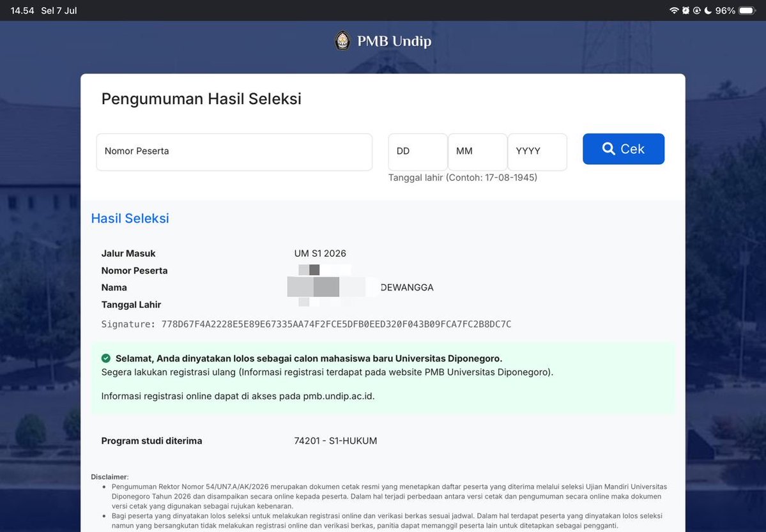Tap the Wi-Fi status icon
766x532 pixels.
(x=674, y=10)
